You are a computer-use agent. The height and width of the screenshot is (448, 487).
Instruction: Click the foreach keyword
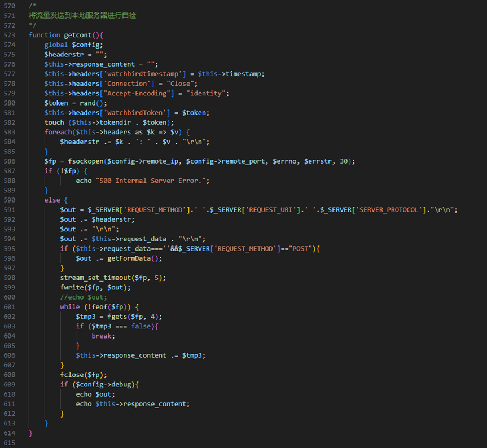point(58,132)
